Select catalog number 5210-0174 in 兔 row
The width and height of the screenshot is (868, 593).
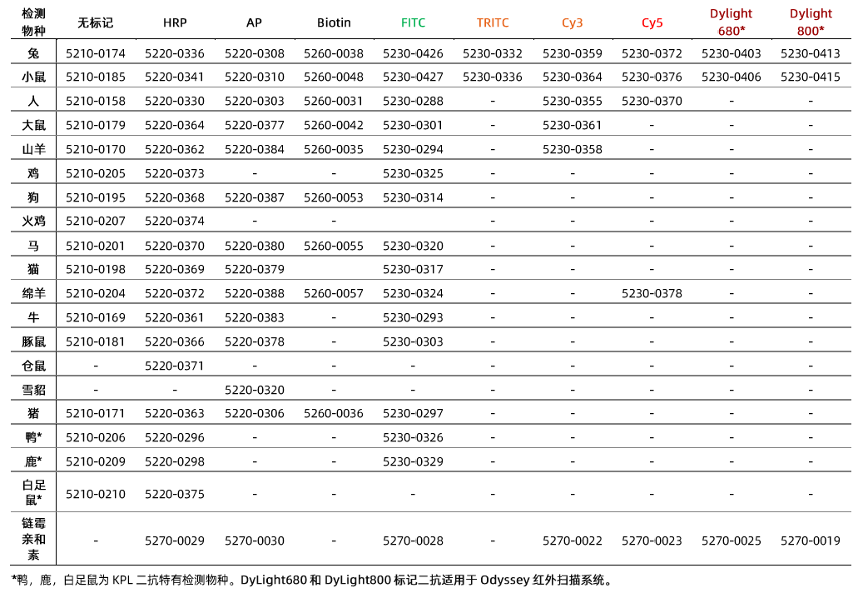pyautogui.click(x=96, y=53)
